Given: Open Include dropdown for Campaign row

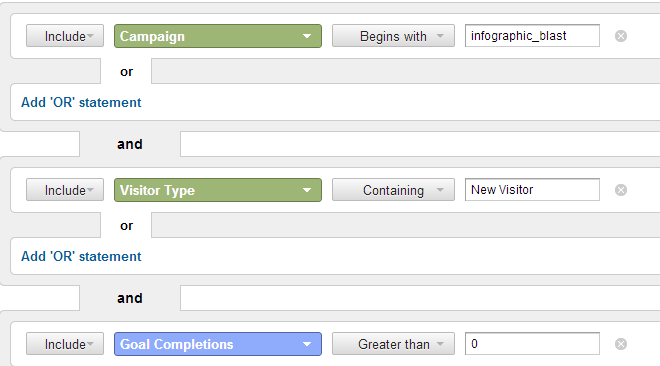Looking at the screenshot, I should [65, 36].
